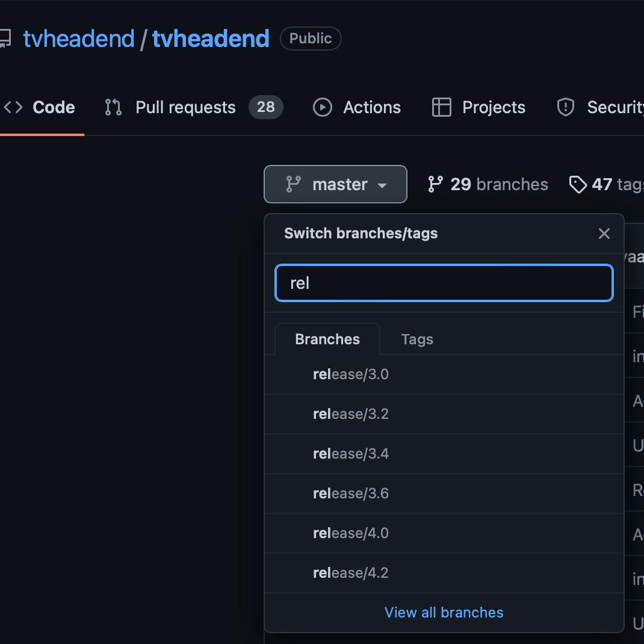The height and width of the screenshot is (644, 644).
Task: Open the 47 tags link
Action: point(606,184)
